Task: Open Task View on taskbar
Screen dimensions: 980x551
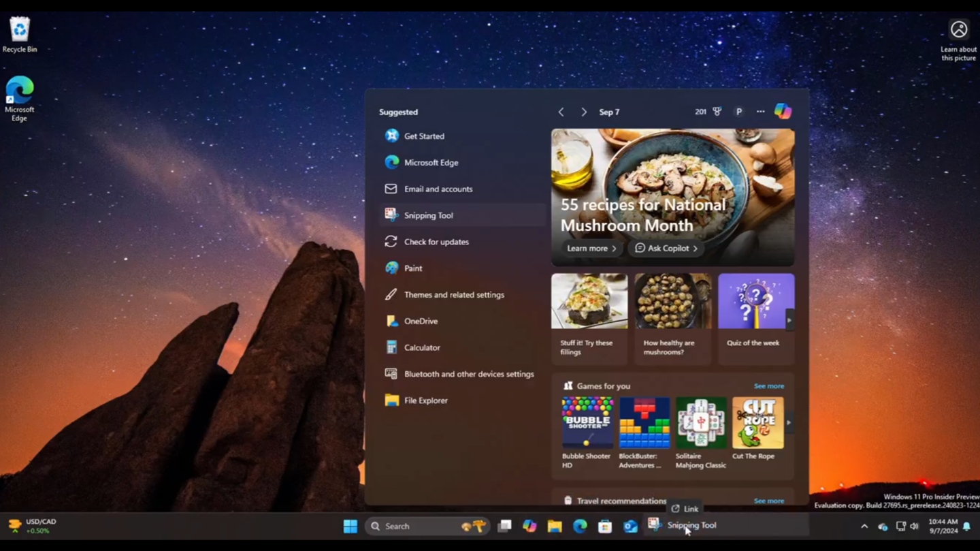Action: (504, 526)
